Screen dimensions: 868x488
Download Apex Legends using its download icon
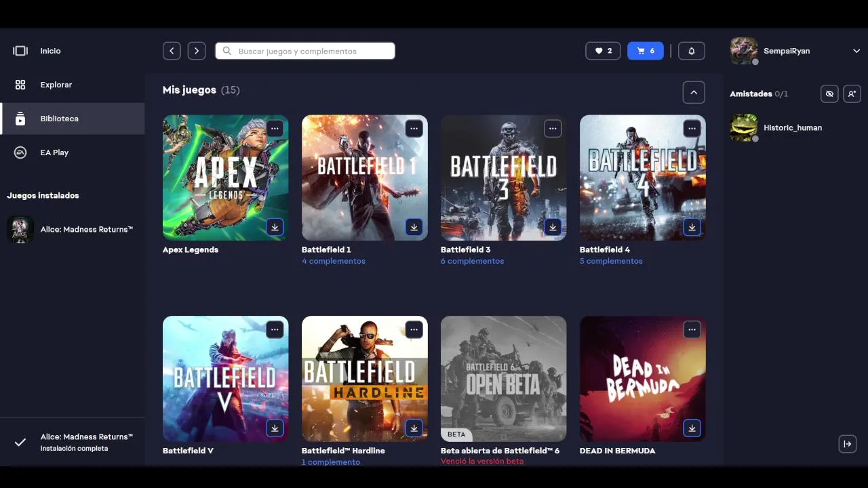(x=275, y=227)
